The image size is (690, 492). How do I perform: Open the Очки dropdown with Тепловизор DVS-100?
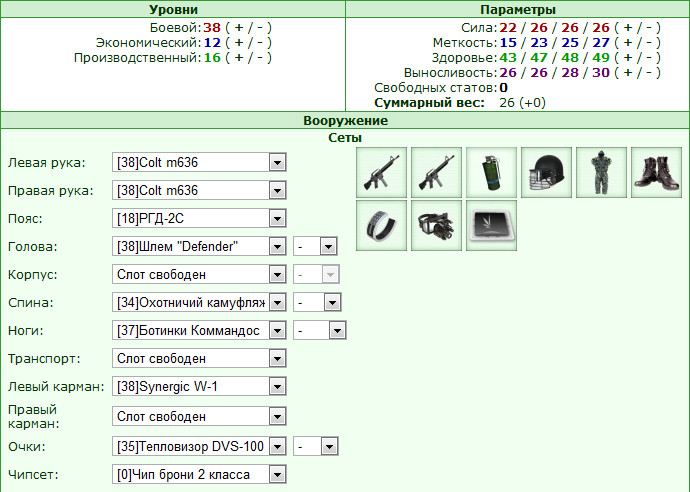tap(199, 447)
